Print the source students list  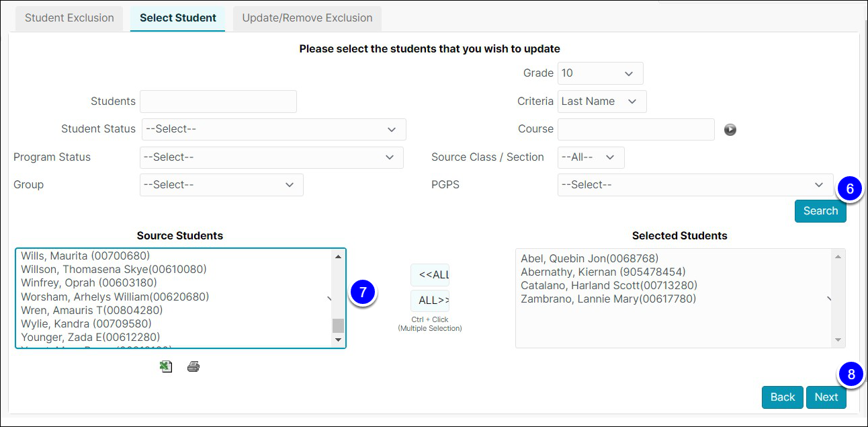(193, 366)
